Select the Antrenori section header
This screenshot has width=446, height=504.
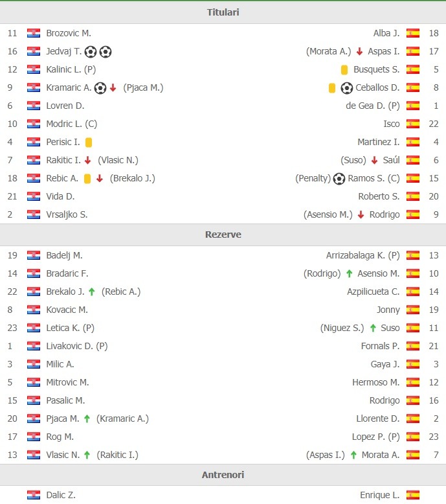(223, 475)
